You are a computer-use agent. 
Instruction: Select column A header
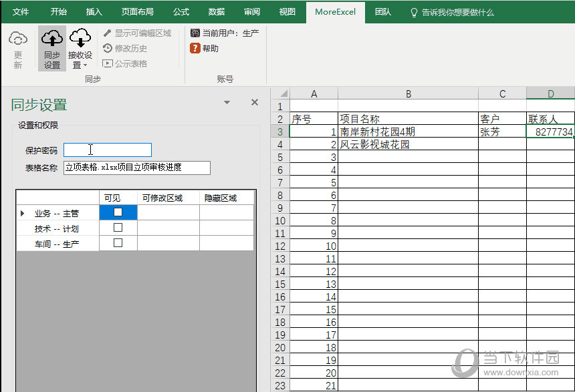(314, 93)
